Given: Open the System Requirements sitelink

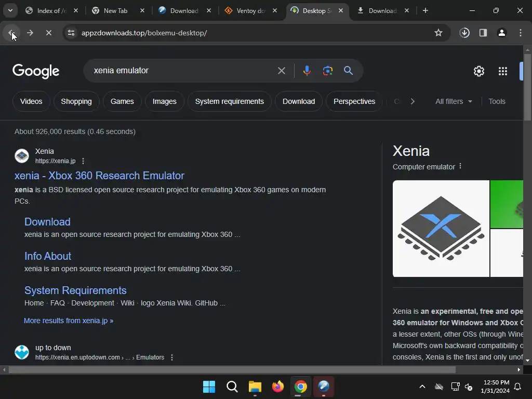Looking at the screenshot, I should (x=75, y=290).
